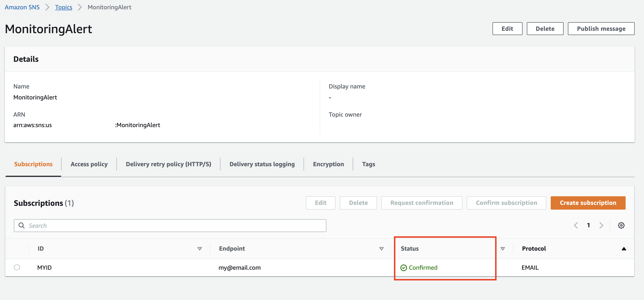Select the MYID subscription radio button
The height and width of the screenshot is (300, 644).
[x=17, y=267]
